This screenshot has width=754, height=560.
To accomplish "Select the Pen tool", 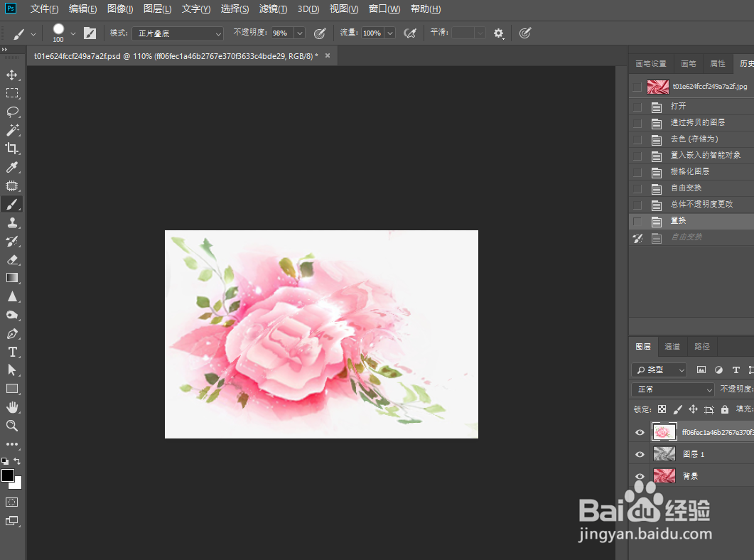I will coord(12,333).
